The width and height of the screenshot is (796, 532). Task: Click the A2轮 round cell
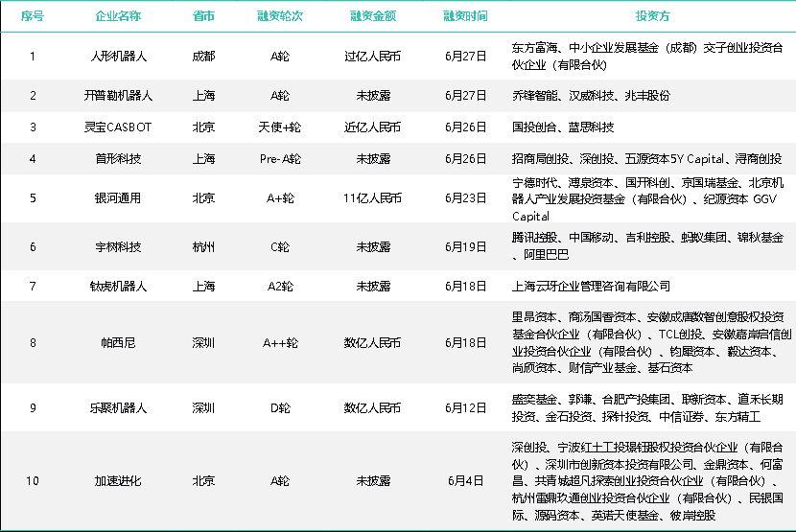pyautogui.click(x=280, y=287)
